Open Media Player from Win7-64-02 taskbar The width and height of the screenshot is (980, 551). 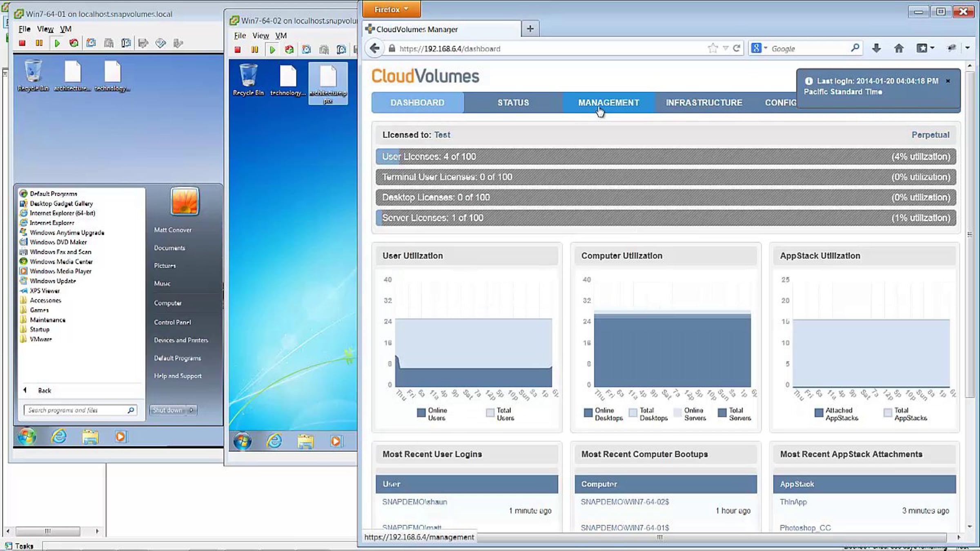pyautogui.click(x=336, y=441)
